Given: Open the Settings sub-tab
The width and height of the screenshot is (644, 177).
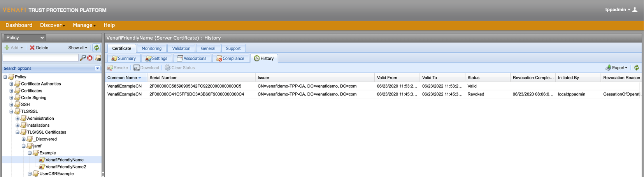Looking at the screenshot, I should [x=156, y=58].
